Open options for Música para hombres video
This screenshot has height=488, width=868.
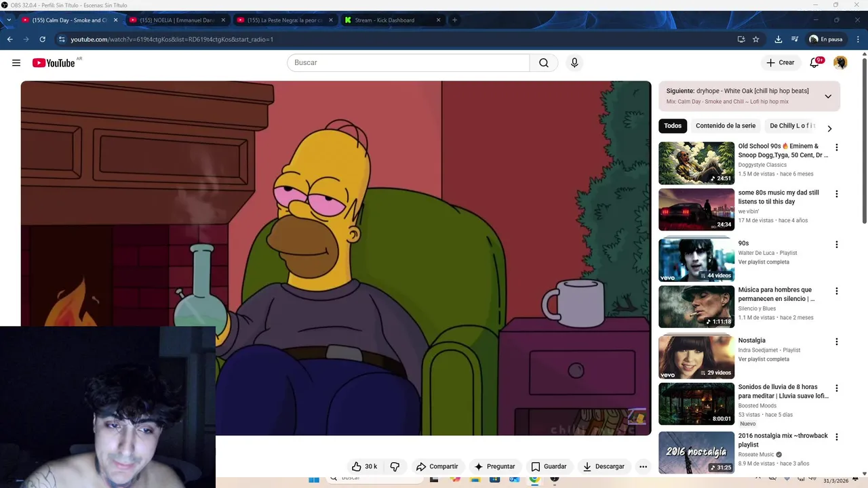pos(836,291)
